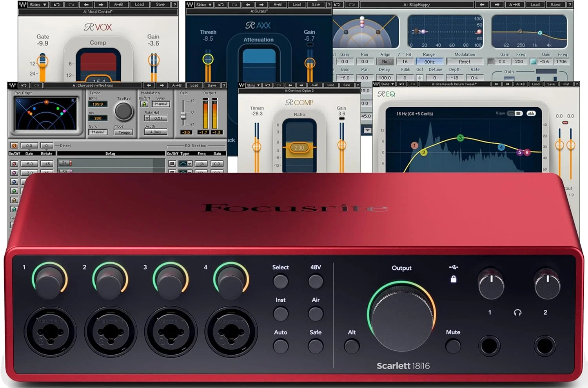The height and width of the screenshot is (388, 588).
Task: Toggle the Modulation On/Off button
Action: [x=144, y=104]
